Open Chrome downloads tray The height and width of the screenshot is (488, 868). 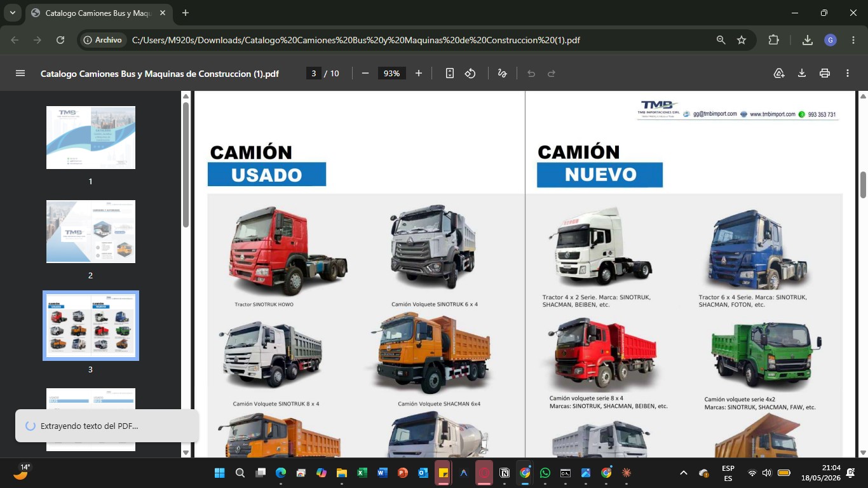click(808, 40)
